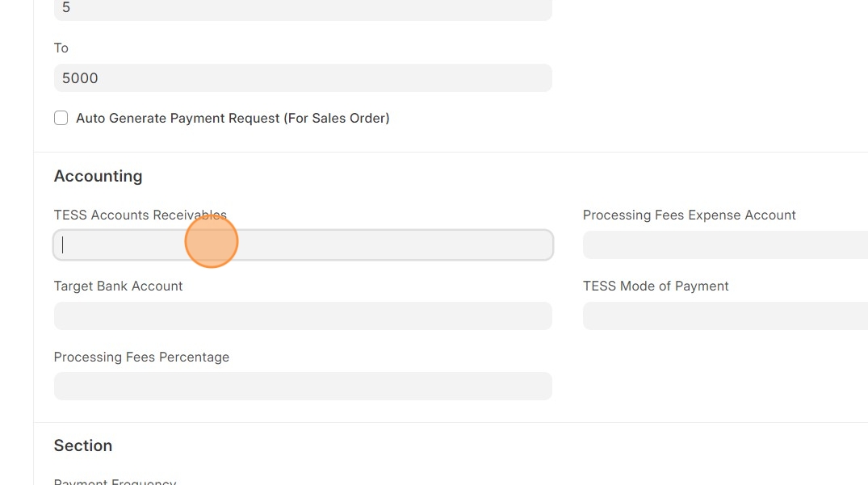Open the TESS Mode of Payment field
Screen dimensions: 868x485
click(x=724, y=316)
